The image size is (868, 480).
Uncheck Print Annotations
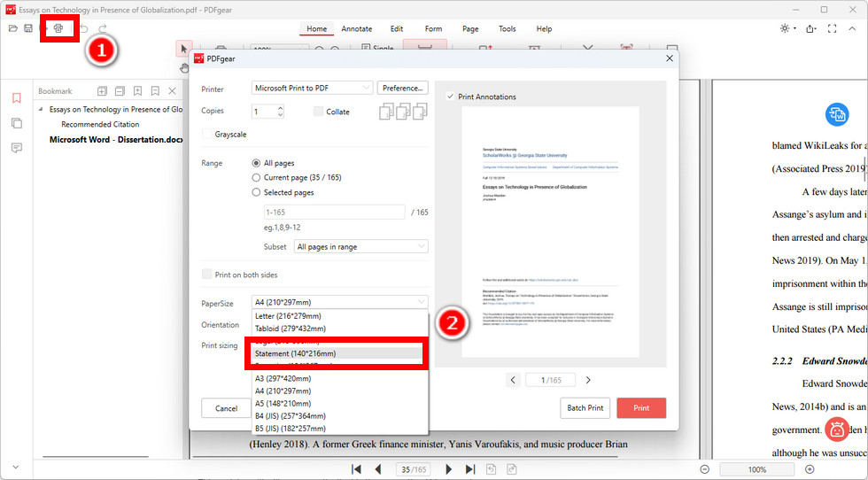click(450, 97)
